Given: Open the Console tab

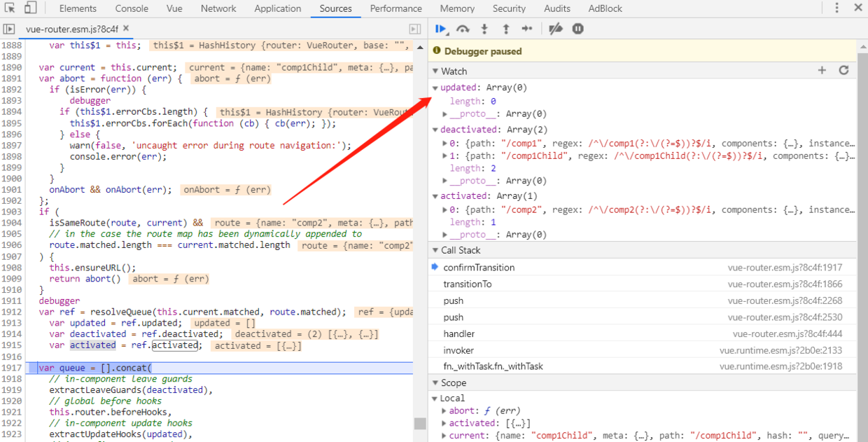Looking at the screenshot, I should [132, 8].
